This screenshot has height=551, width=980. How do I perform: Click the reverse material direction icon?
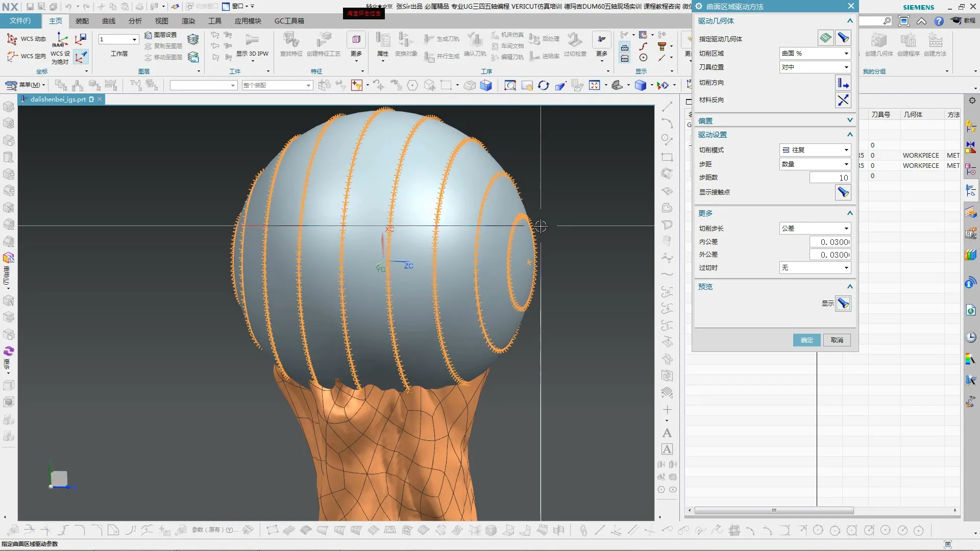pos(843,100)
